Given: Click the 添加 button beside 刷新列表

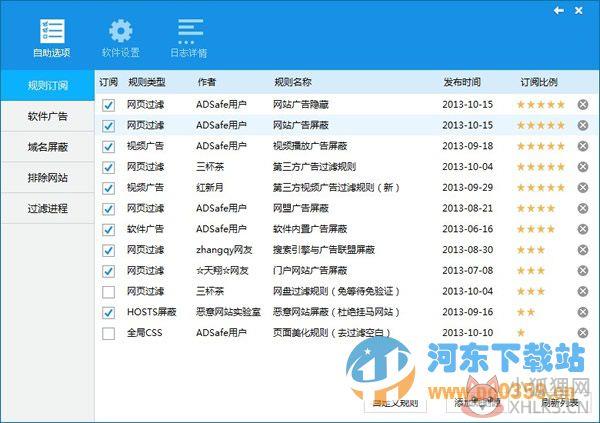Looking at the screenshot, I should pos(477,403).
